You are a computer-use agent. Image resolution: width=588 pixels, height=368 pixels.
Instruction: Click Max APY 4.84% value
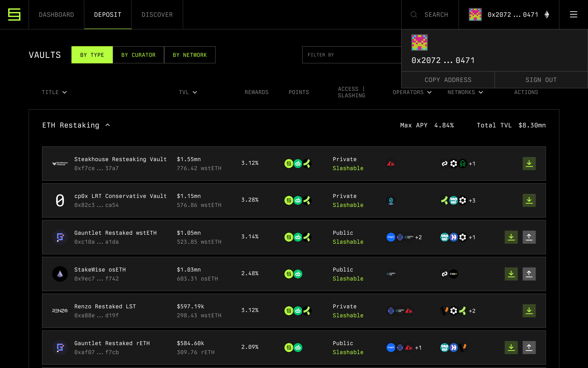click(x=444, y=125)
